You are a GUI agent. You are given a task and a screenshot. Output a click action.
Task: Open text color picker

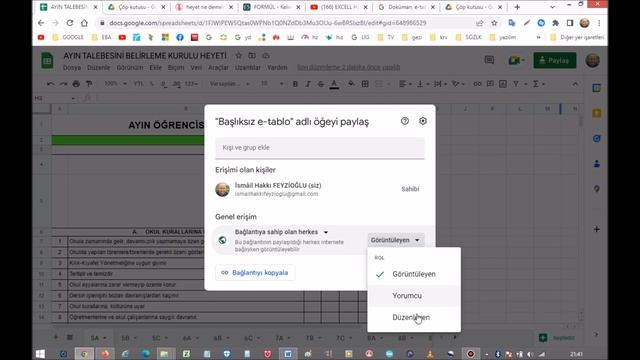coord(334,84)
